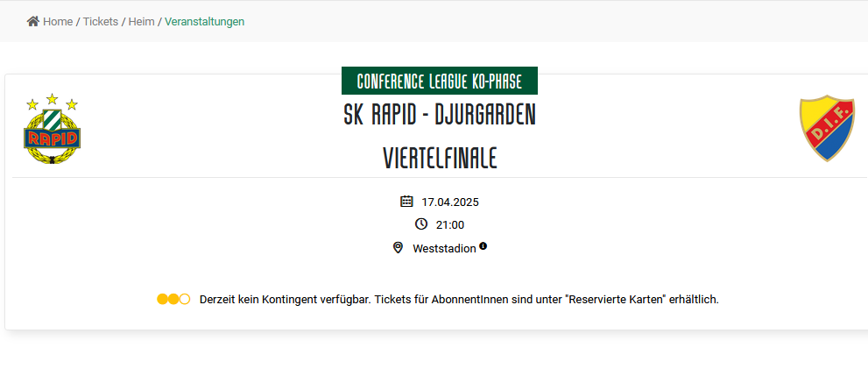This screenshot has height=376, width=868.
Task: Click the location pin icon
Action: tap(399, 248)
